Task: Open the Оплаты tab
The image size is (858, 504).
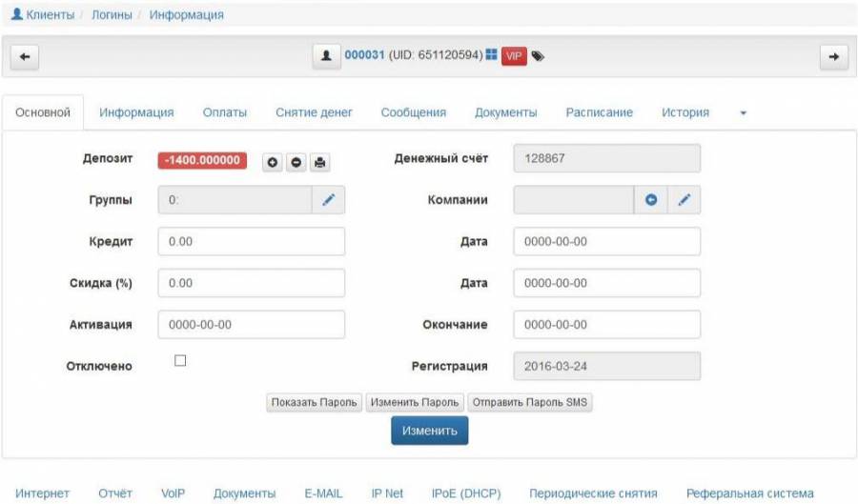Action: (x=224, y=112)
